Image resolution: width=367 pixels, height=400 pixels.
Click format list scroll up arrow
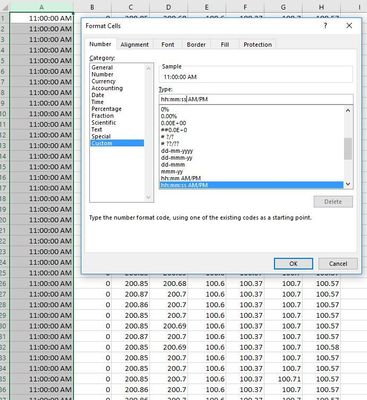(x=348, y=110)
